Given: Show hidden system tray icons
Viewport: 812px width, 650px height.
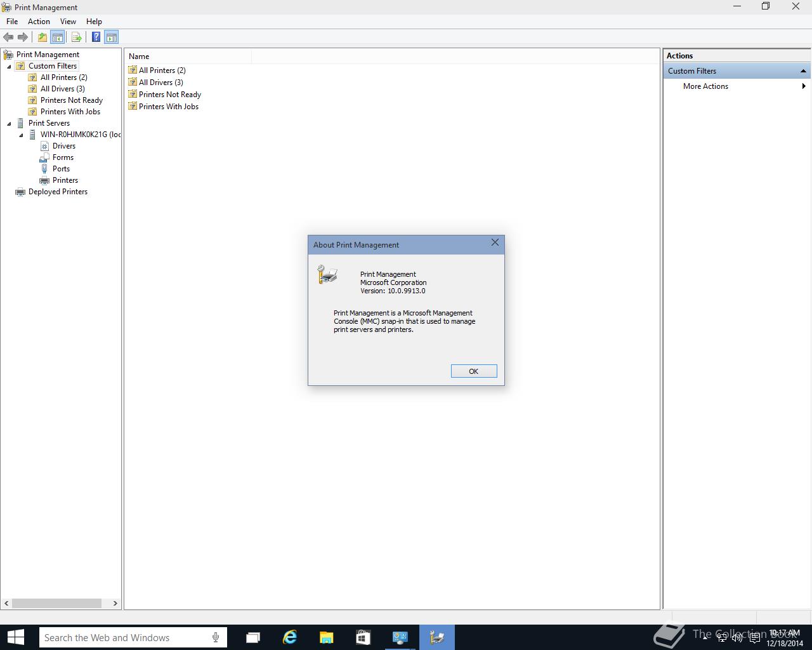Looking at the screenshot, I should click(x=705, y=637).
